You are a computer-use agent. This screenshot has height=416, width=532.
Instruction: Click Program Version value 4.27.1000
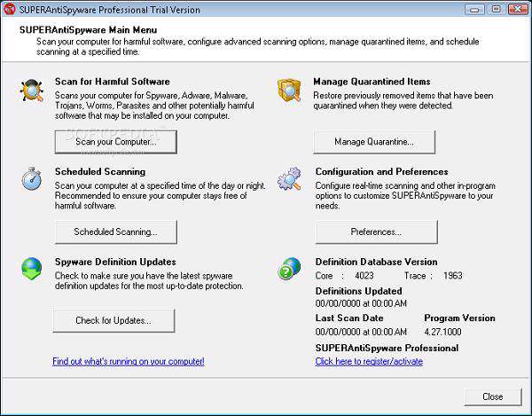pos(442,332)
